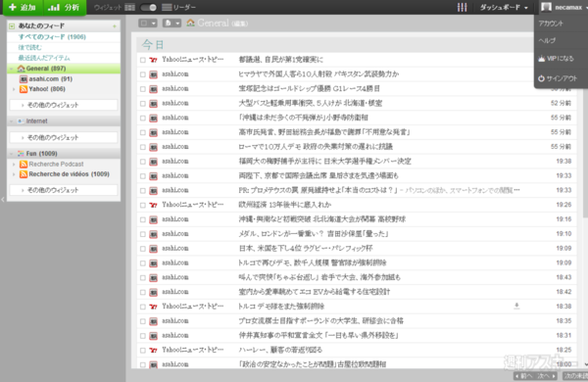Image resolution: width=588 pixels, height=382 pixels.
Task: Click the RSS icon of Yahoo! (806)
Action: coord(24,89)
